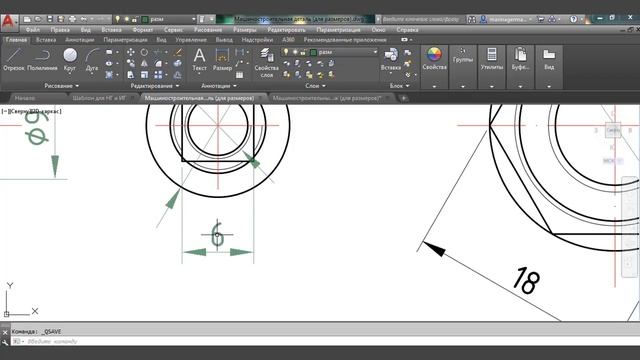This screenshot has width=640, height=360.
Task: Select the Круг circle tool
Action: [70, 60]
